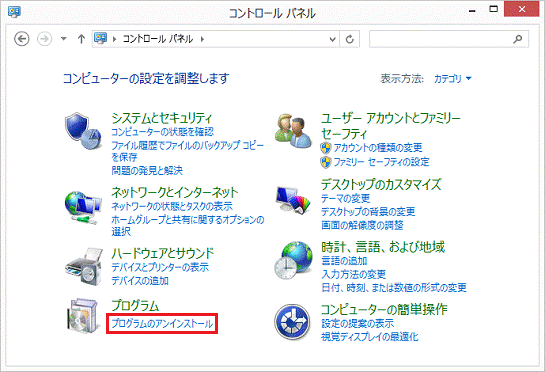The height and width of the screenshot is (372, 545).
Task: Click ファミリー セーフティの設定 link
Action: pos(382,162)
